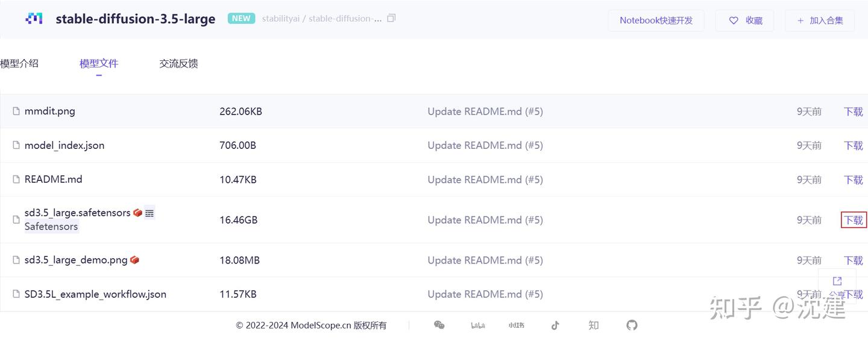This screenshot has width=868, height=343.
Task: Open the safetensors metadata table icon
Action: (149, 213)
